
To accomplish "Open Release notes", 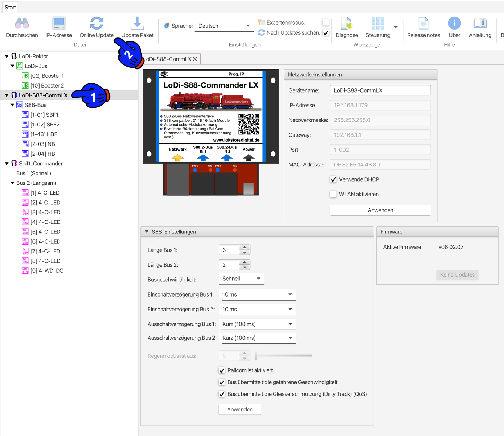I will [x=424, y=27].
